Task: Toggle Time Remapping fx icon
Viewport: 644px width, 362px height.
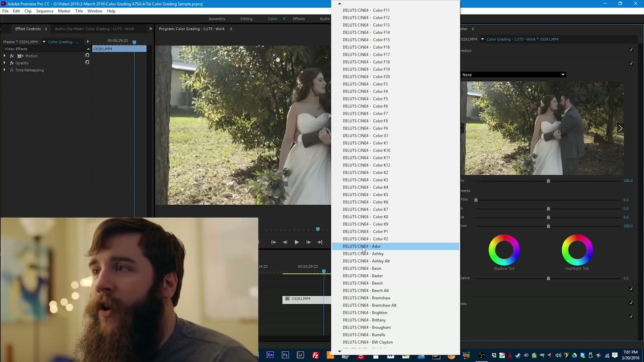Action: click(x=12, y=70)
